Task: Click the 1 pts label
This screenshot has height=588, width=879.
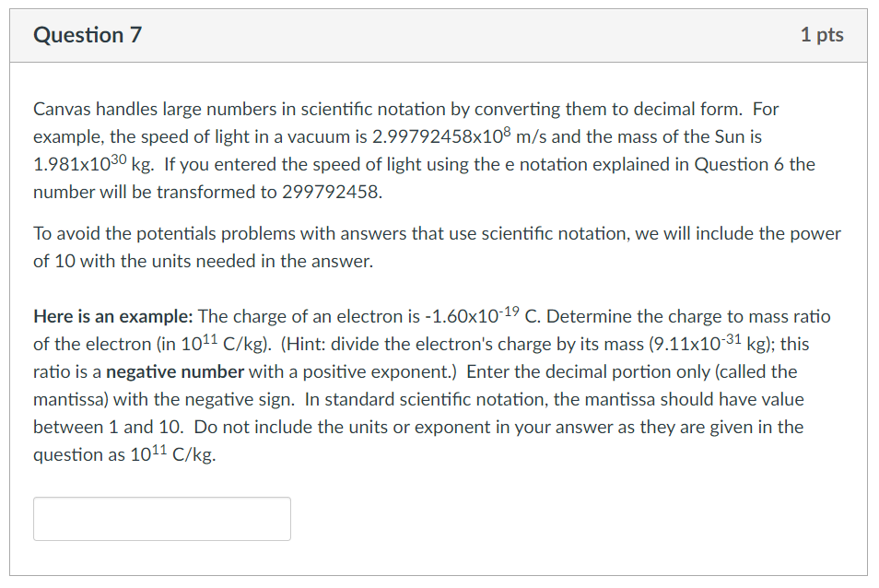Action: click(x=823, y=35)
